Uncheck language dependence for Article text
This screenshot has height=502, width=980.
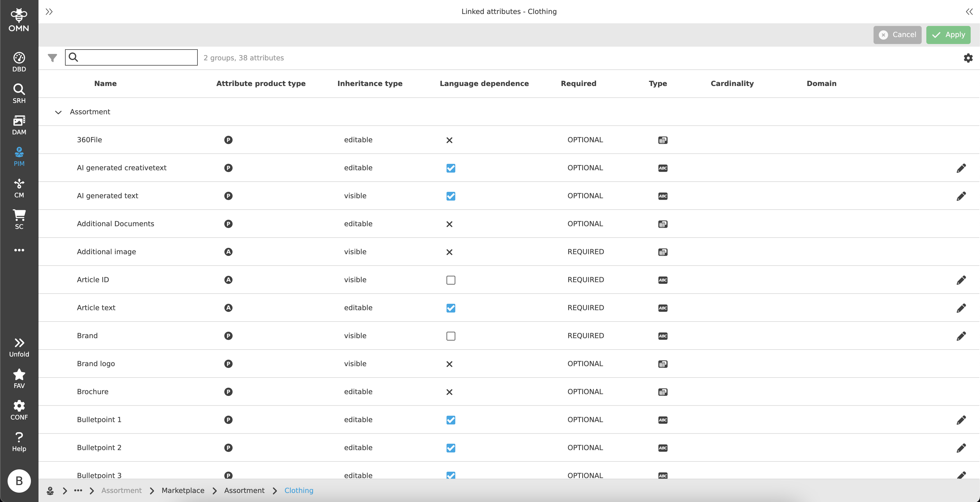(x=450, y=308)
